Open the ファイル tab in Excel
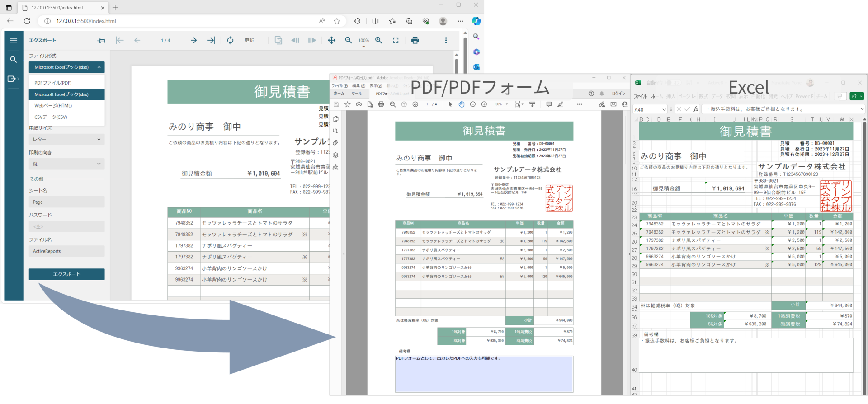 [640, 96]
